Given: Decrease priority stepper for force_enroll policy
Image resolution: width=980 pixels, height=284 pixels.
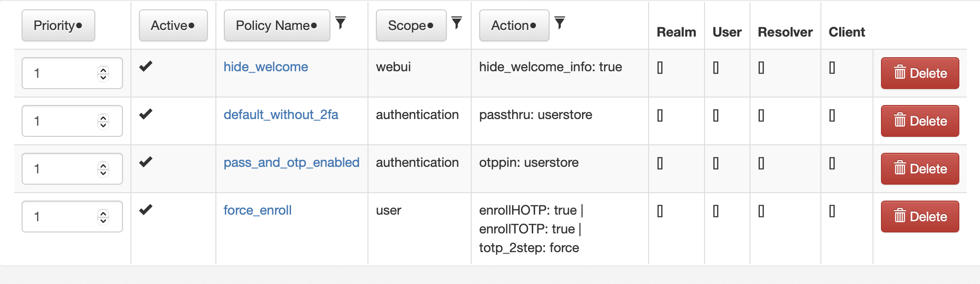Looking at the screenshot, I should pos(103,221).
